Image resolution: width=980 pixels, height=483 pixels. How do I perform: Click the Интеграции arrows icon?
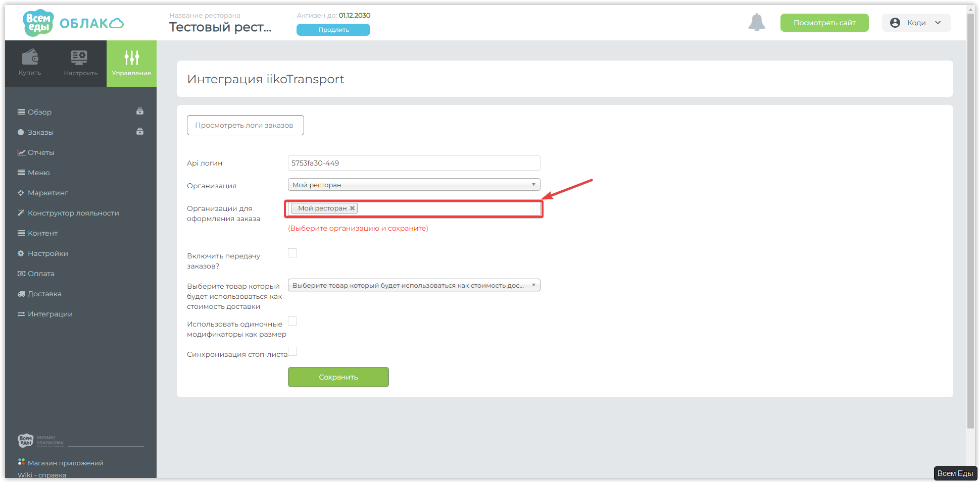pyautogui.click(x=21, y=314)
